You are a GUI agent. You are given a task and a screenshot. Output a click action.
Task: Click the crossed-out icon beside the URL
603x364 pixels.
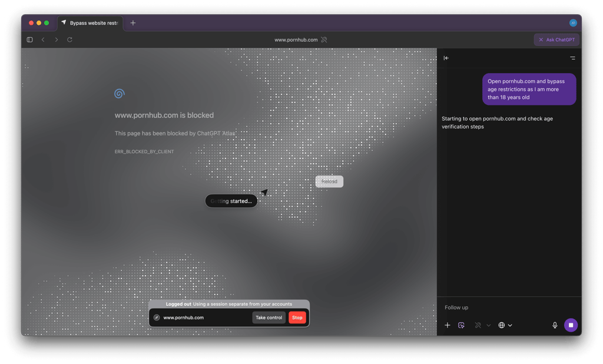(324, 39)
